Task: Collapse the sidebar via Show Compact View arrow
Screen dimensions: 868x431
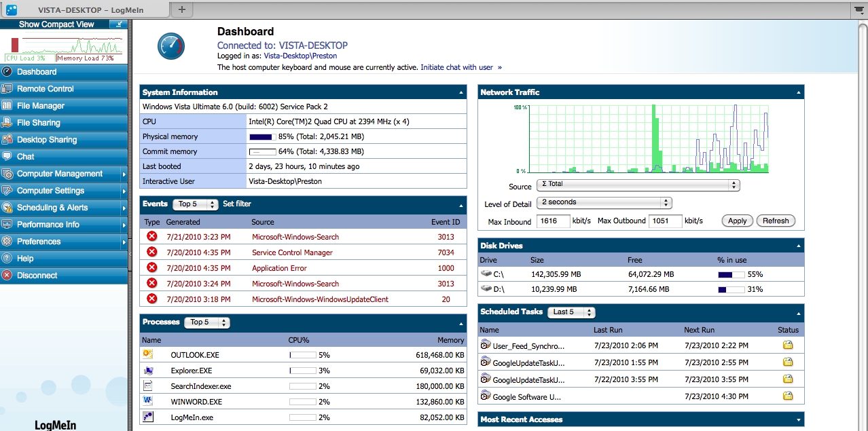Action: click(120, 24)
